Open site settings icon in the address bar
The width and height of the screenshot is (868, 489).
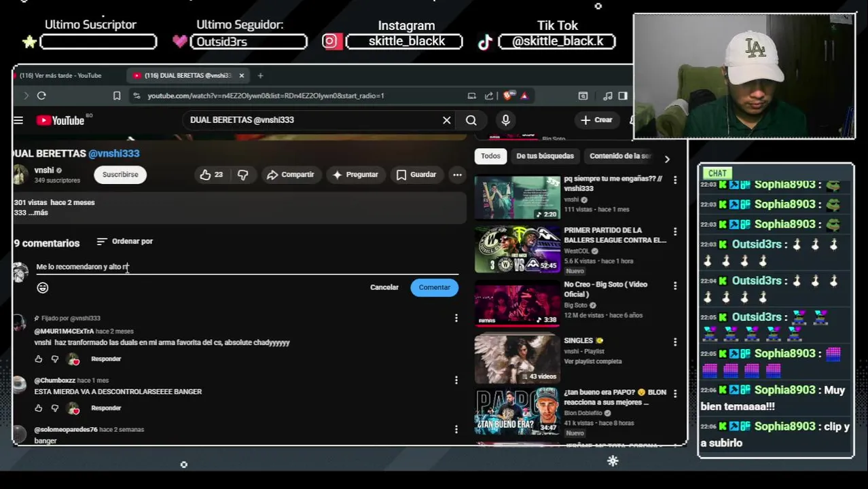coord(137,96)
